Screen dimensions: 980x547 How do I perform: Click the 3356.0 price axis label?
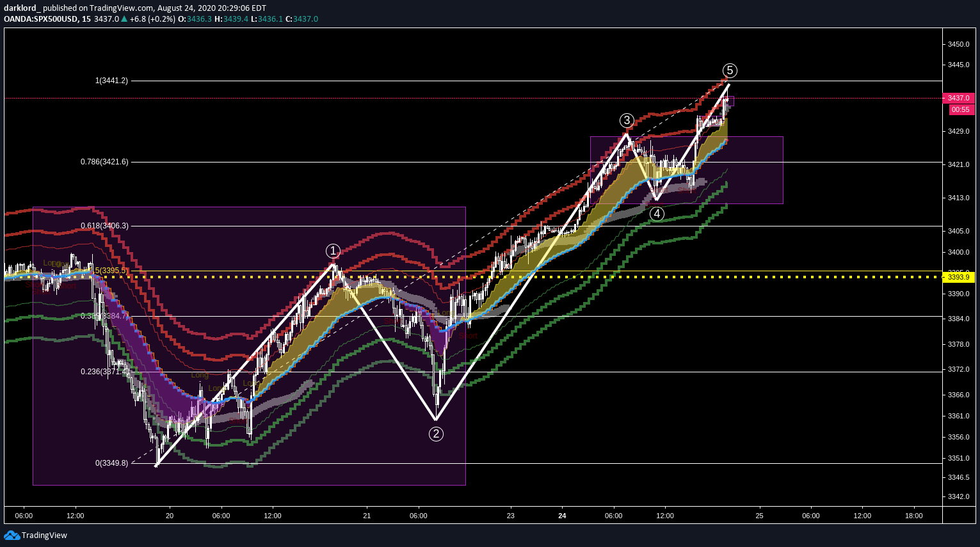point(958,437)
